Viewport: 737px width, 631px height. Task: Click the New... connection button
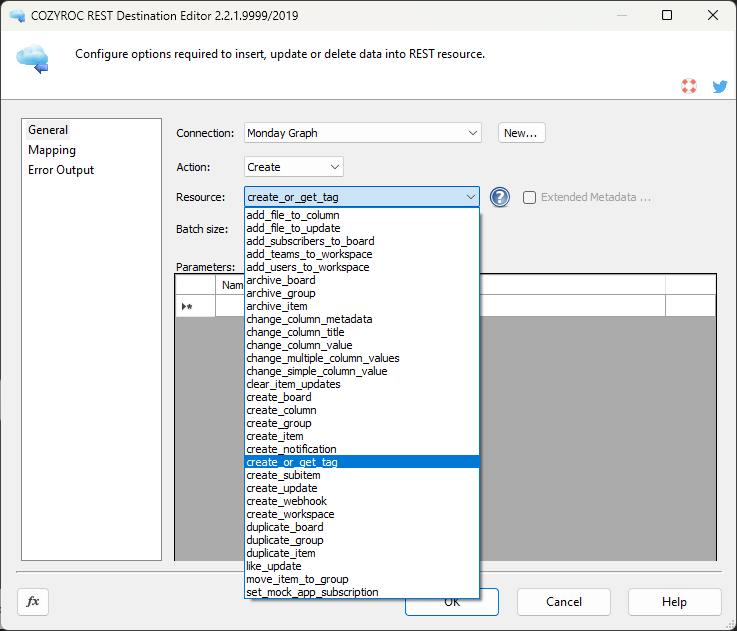(521, 133)
